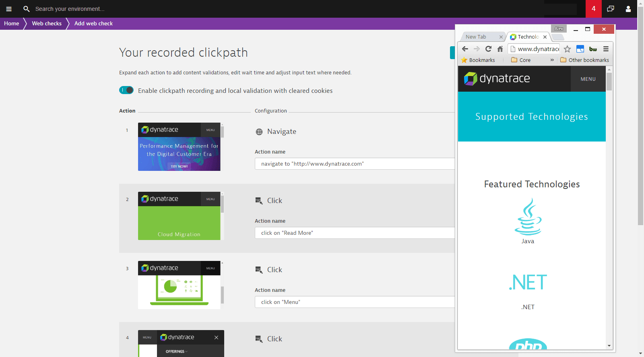Click the Java label text
644x357 pixels.
(528, 241)
